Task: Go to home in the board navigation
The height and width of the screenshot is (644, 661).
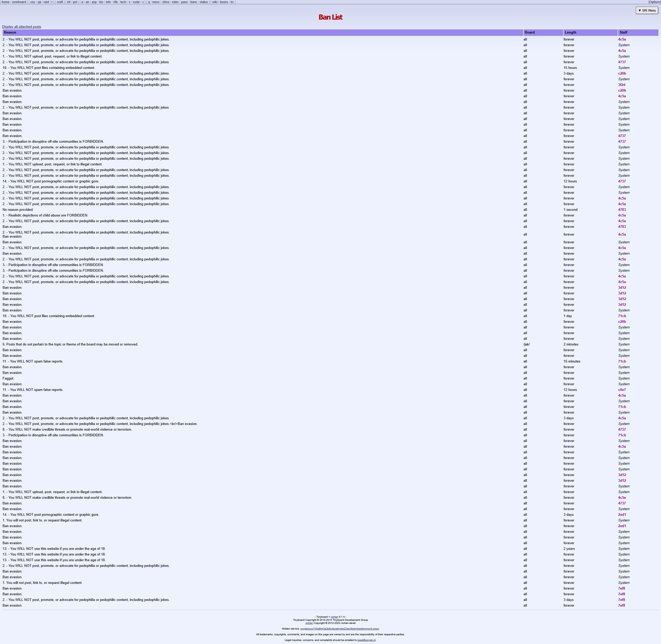Action: pos(5,2)
